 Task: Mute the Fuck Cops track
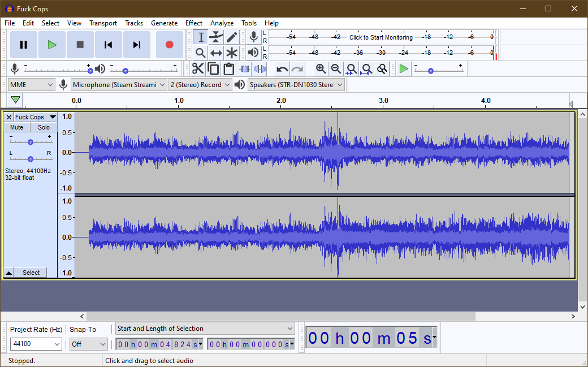16,127
